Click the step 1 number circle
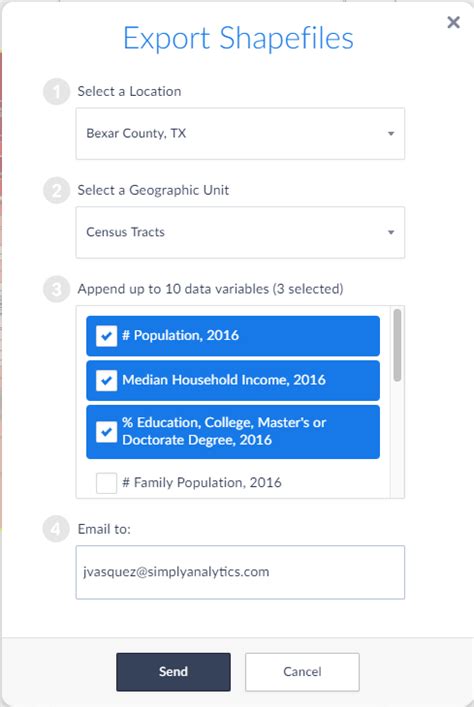This screenshot has width=474, height=707. (56, 92)
